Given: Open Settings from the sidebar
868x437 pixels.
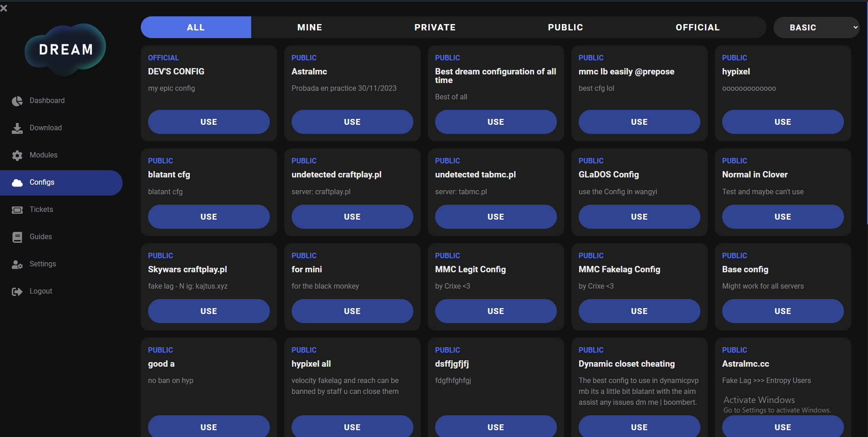Looking at the screenshot, I should [42, 264].
